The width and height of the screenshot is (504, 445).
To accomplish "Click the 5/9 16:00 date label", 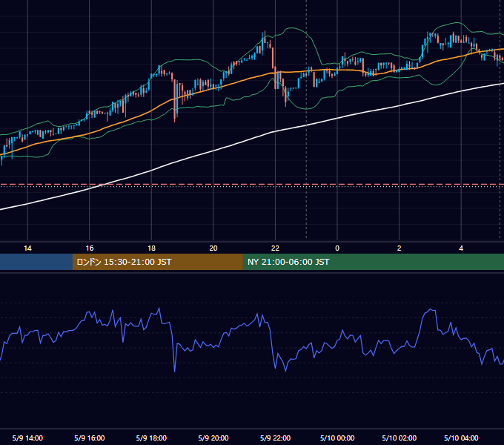I will click(90, 438).
